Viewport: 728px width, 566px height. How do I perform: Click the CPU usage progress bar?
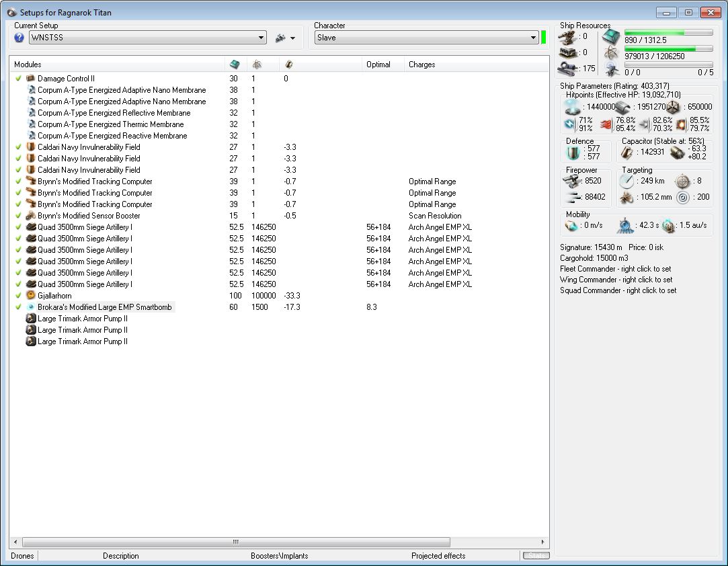click(669, 32)
